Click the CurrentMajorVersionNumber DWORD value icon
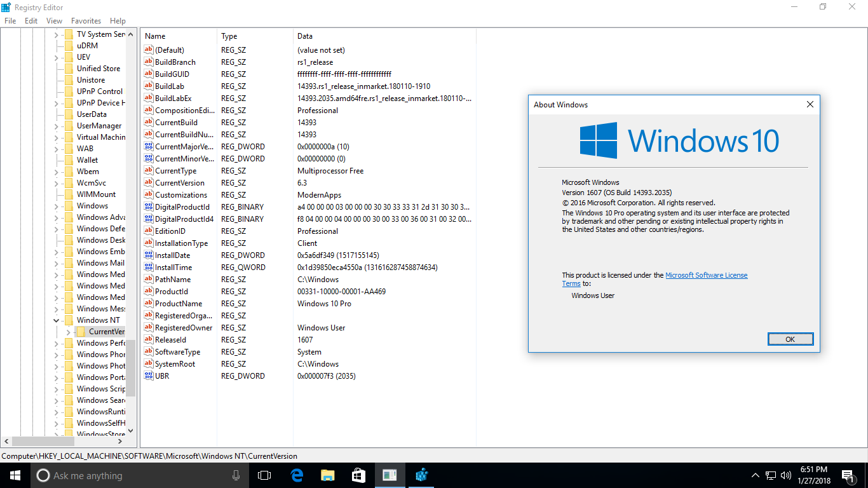Screen dimensions: 868x488 click(149, 147)
